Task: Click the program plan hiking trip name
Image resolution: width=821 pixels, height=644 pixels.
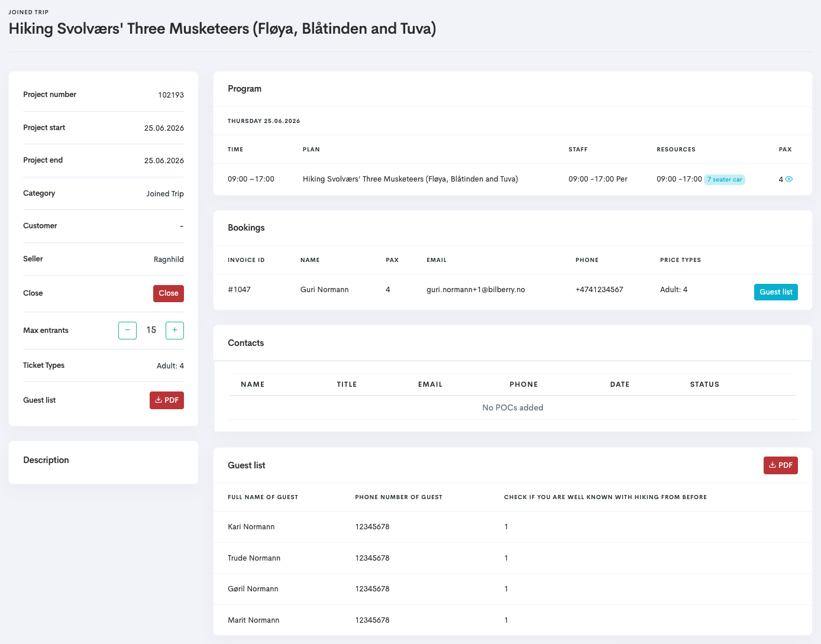Action: (x=410, y=179)
